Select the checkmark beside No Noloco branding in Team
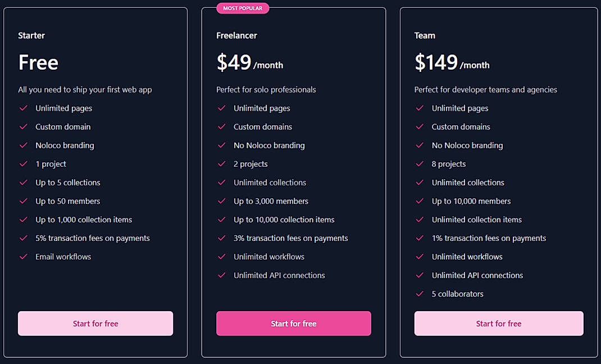Screen dimensions: 601x364 pos(420,145)
